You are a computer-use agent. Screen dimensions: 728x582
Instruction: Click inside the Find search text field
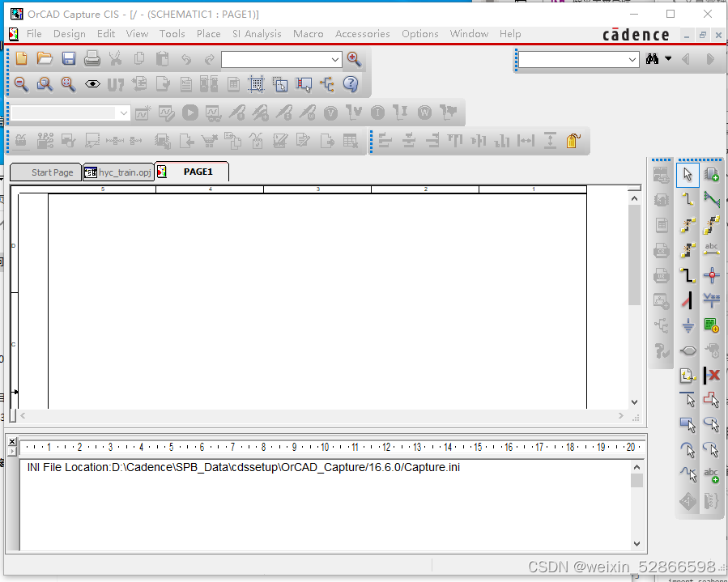[x=572, y=59]
